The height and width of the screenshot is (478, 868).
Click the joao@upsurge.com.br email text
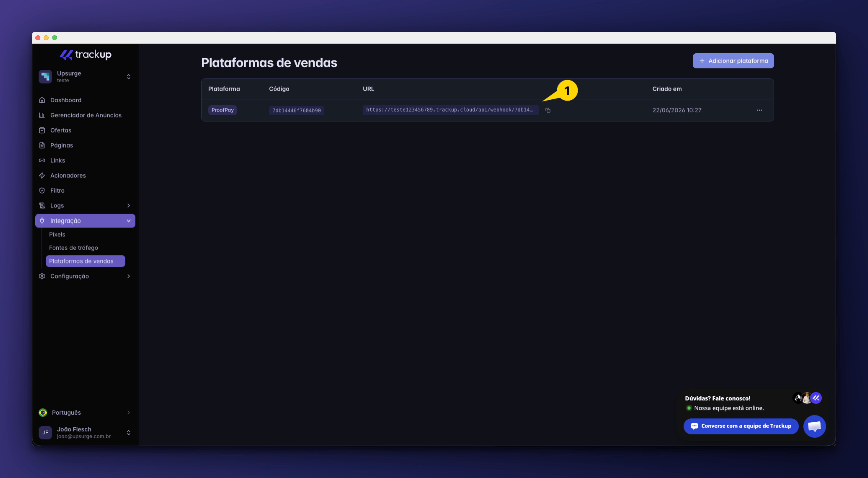[84, 437]
